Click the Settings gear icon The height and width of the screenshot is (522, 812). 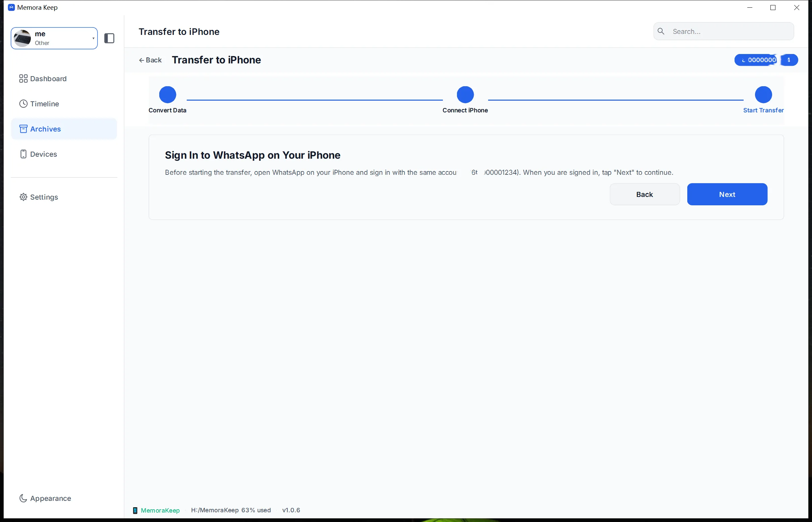pos(23,197)
